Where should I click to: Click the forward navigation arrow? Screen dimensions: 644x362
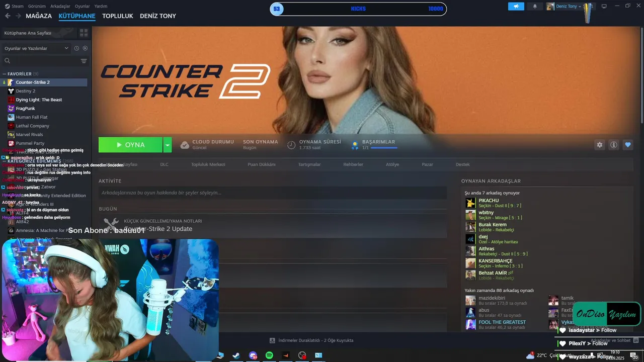coord(18,16)
